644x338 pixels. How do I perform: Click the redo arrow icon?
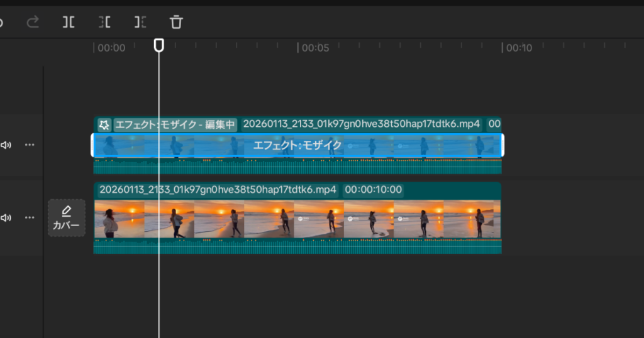click(x=33, y=23)
